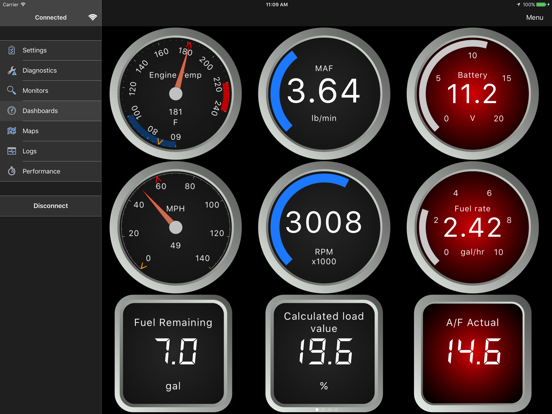552x414 pixels.
Task: Tap the RPM arc gauge
Action: [x=324, y=227]
